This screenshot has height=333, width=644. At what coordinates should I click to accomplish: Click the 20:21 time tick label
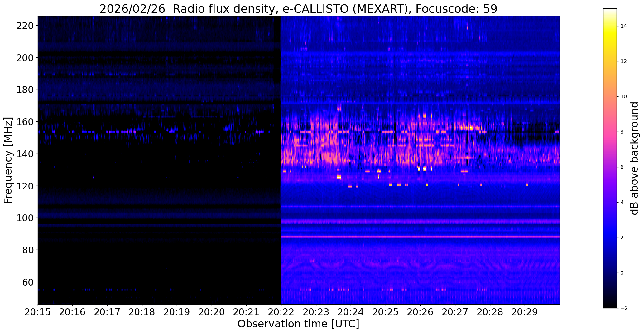tap(247, 312)
